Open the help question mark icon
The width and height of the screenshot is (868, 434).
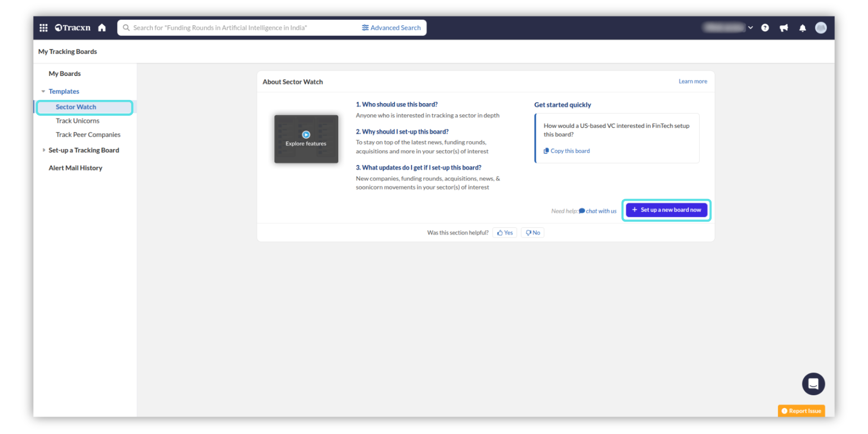[x=765, y=28]
